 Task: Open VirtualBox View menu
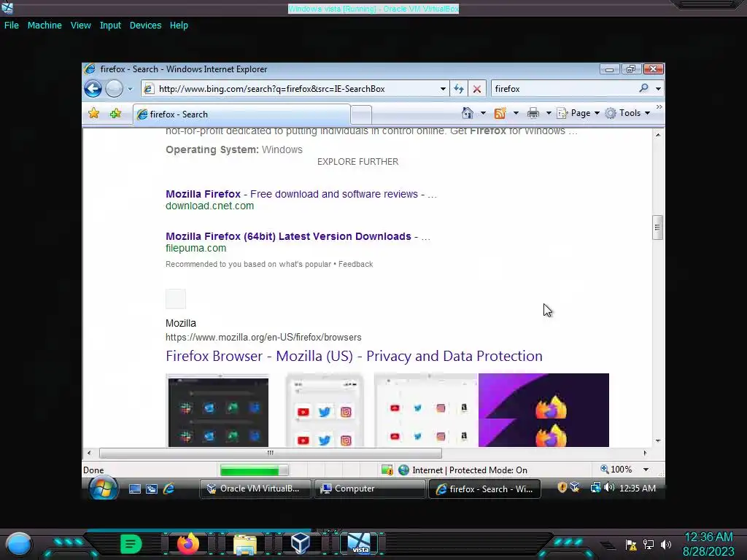coord(80,26)
